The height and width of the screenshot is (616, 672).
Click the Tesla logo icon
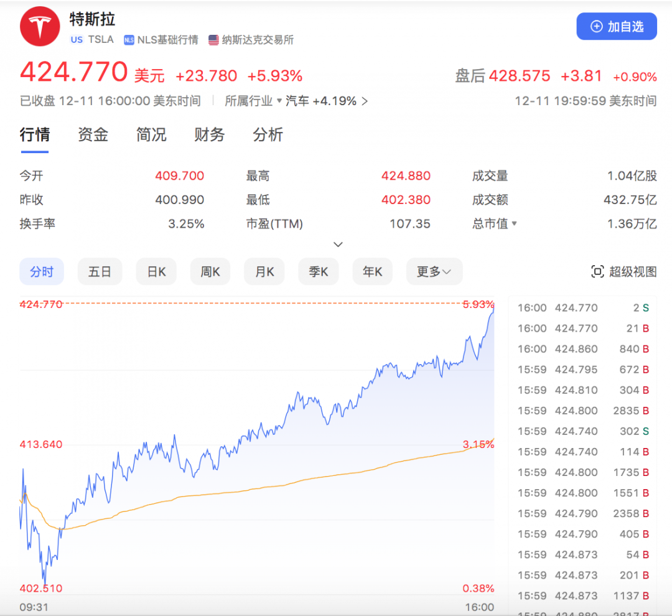tap(39, 26)
